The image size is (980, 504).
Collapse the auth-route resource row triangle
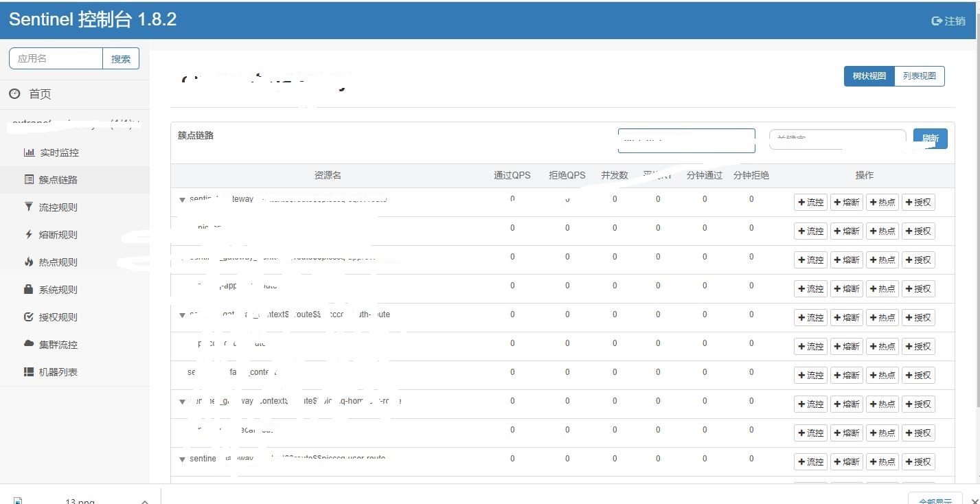click(182, 315)
